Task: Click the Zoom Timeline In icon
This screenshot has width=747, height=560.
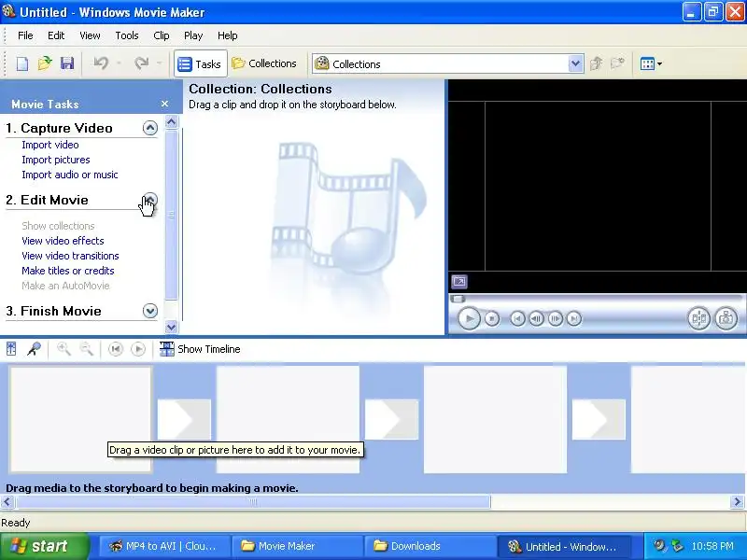Action: pos(63,349)
